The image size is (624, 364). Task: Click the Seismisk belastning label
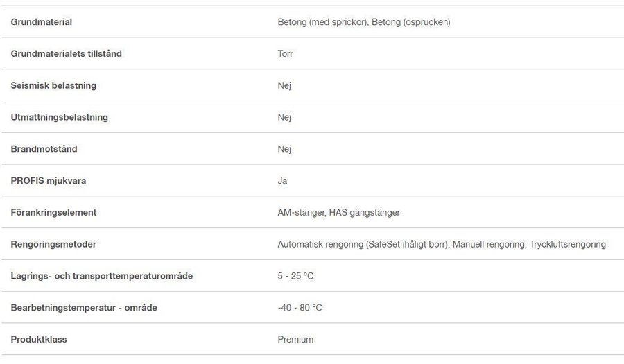point(53,85)
